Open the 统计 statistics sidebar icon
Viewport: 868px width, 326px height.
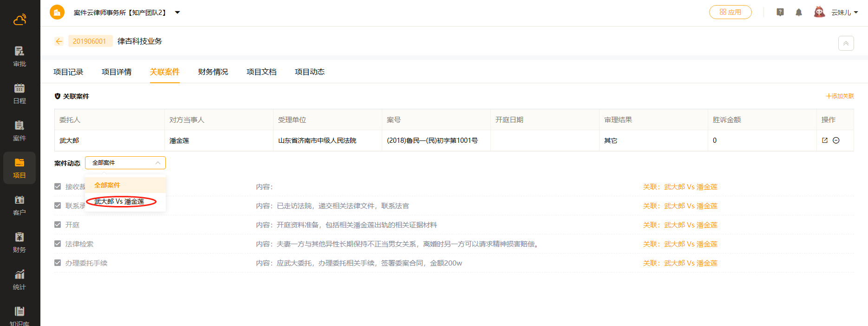coord(20,279)
